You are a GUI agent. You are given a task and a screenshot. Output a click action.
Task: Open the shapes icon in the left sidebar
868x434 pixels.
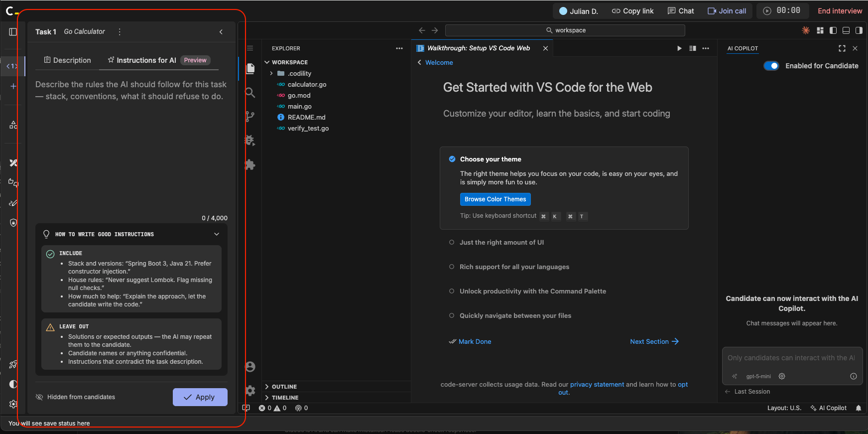13,125
